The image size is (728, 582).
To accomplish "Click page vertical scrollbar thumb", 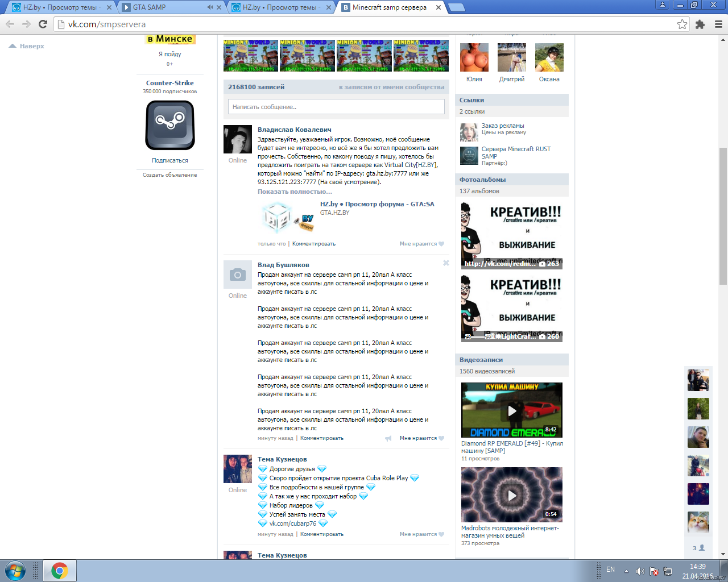I will click(723, 216).
